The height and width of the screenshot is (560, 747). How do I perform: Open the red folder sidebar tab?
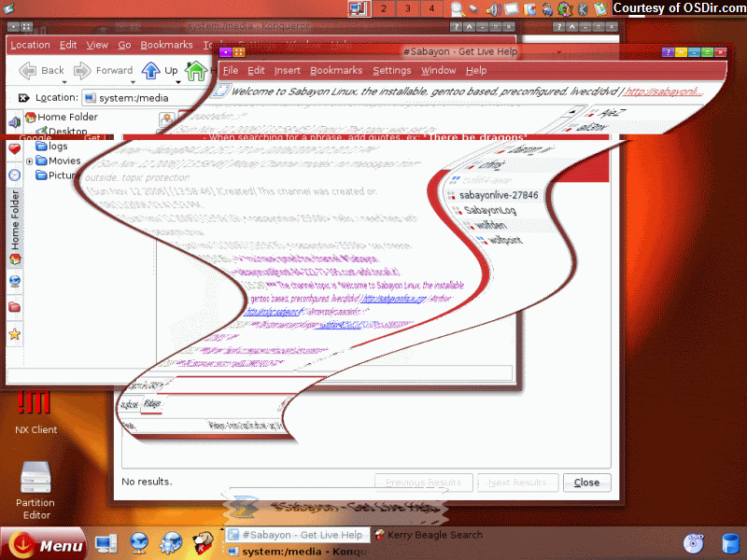pyautogui.click(x=14, y=307)
